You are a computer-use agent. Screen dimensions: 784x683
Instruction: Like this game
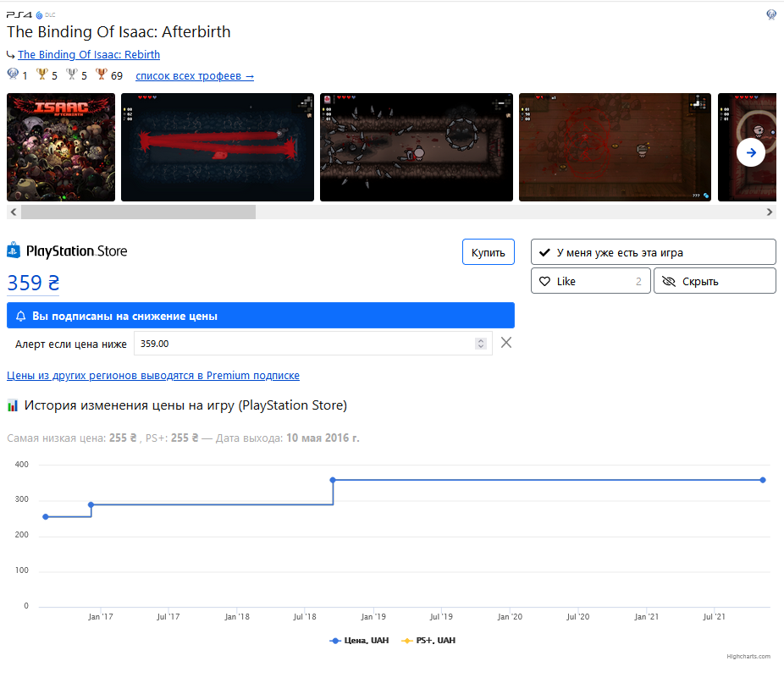(x=590, y=281)
